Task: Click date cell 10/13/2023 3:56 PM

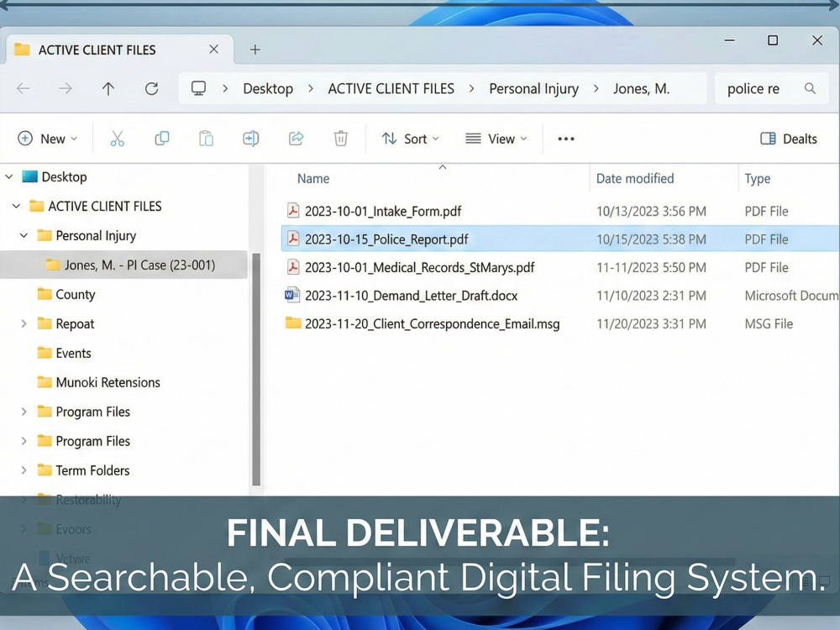Action: pos(651,211)
